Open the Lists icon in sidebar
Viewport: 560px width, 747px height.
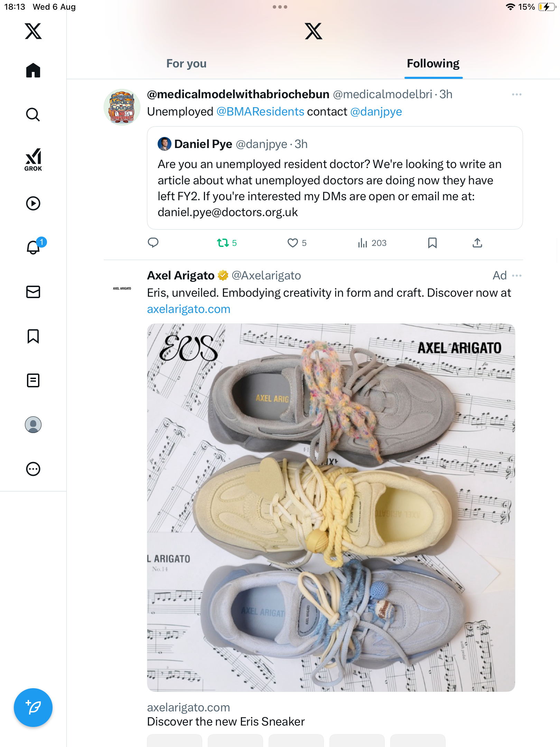pyautogui.click(x=33, y=380)
